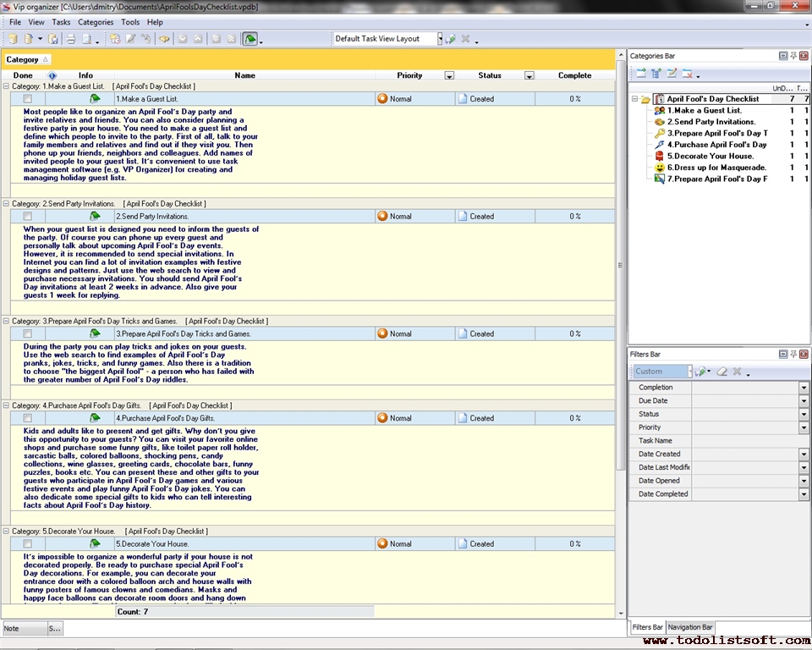Open the Categories menu
The width and height of the screenshot is (812, 650).
96,22
